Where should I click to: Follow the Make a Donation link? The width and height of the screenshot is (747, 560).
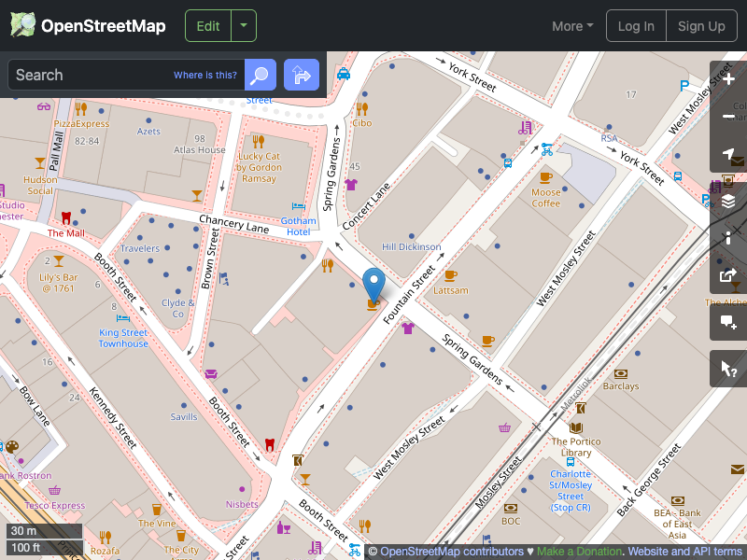[579, 551]
